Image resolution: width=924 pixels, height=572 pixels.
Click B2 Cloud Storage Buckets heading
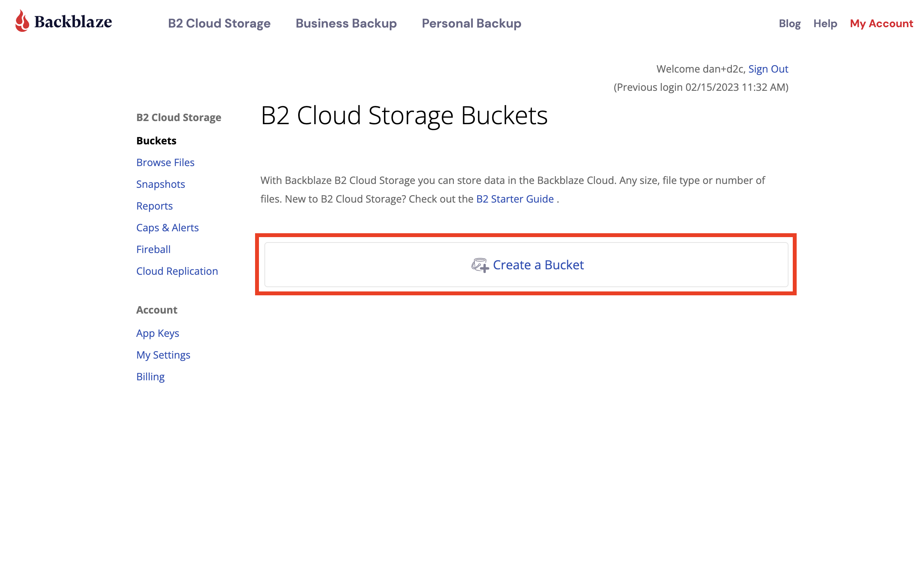404,116
